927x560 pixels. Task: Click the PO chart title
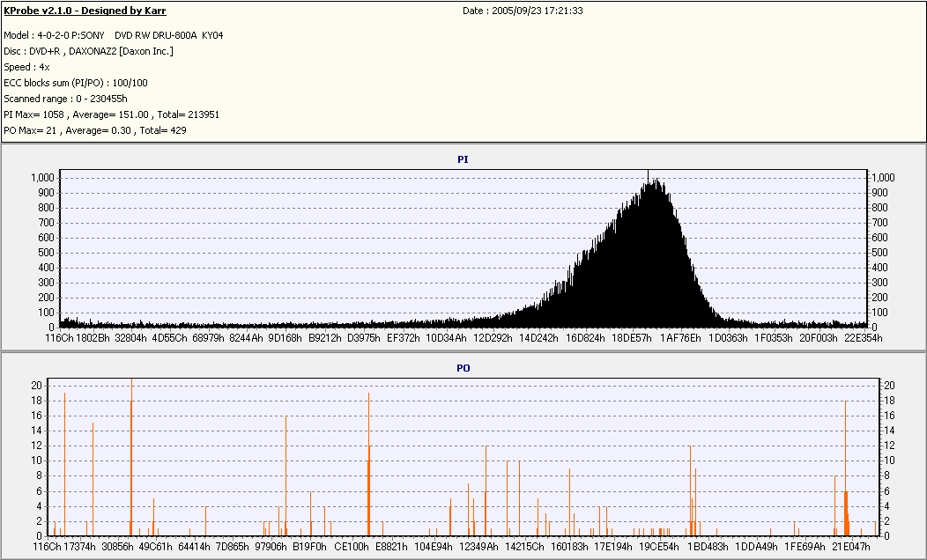point(463,368)
